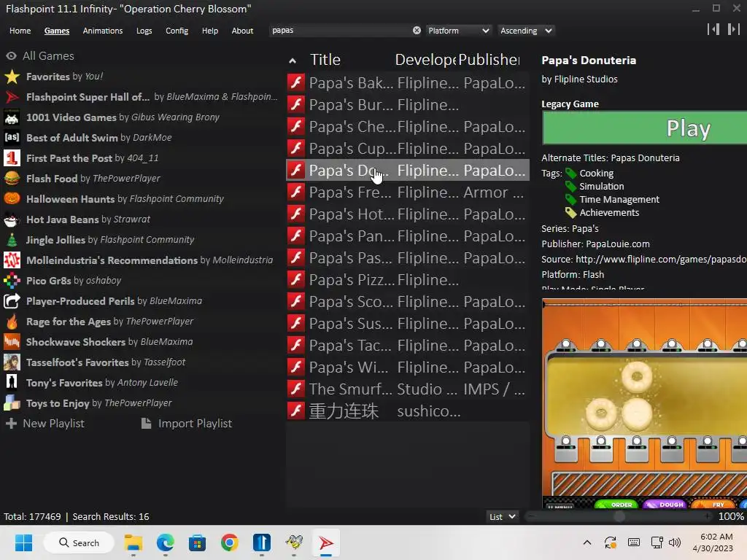Screen dimensions: 747x560
Task: Click the Time Management tag
Action: pos(619,200)
